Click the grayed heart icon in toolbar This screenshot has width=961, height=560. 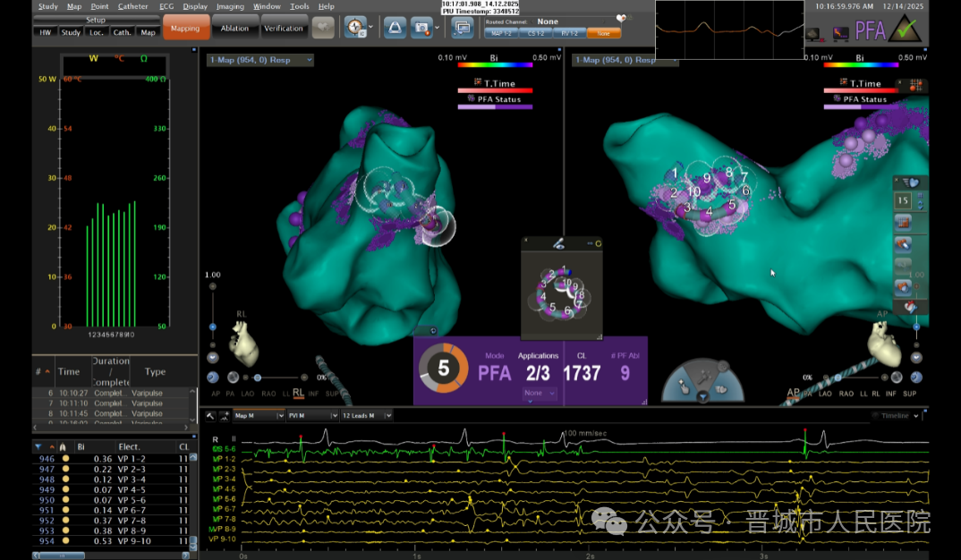click(323, 28)
